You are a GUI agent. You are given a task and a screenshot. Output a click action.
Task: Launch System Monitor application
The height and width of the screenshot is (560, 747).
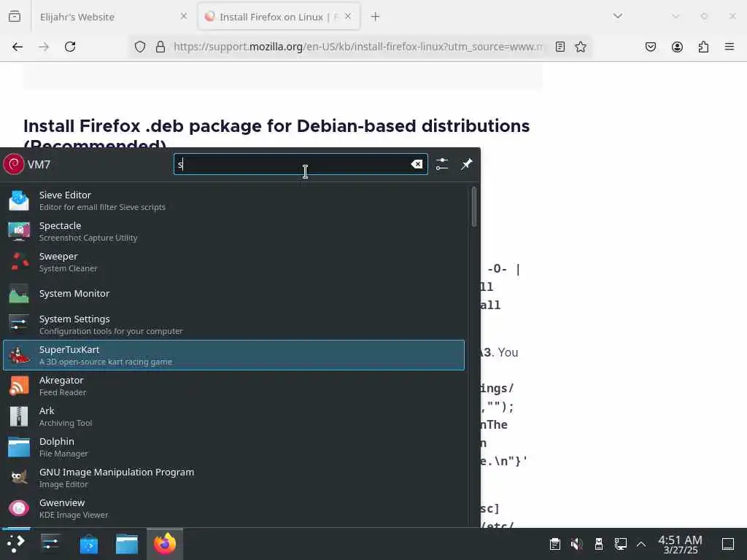[233, 293]
